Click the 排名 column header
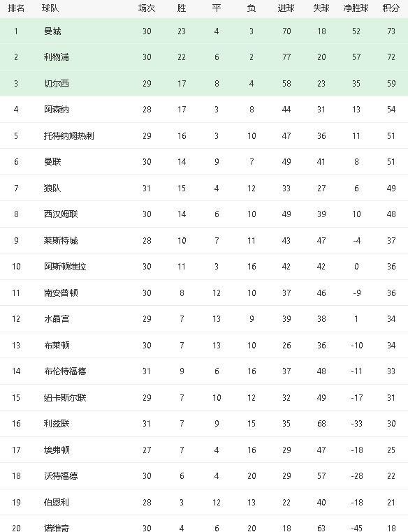Image resolution: width=408 pixels, height=532 pixels. pyautogui.click(x=16, y=8)
